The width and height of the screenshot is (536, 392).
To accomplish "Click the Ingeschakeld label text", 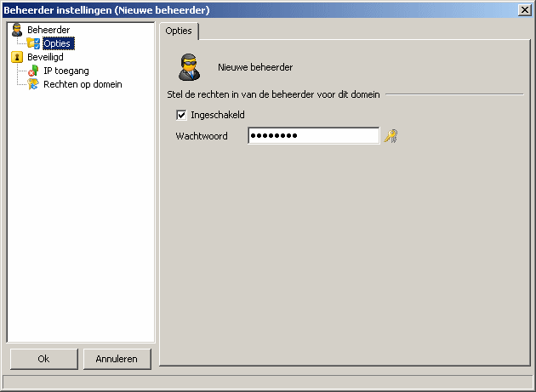I will point(218,115).
